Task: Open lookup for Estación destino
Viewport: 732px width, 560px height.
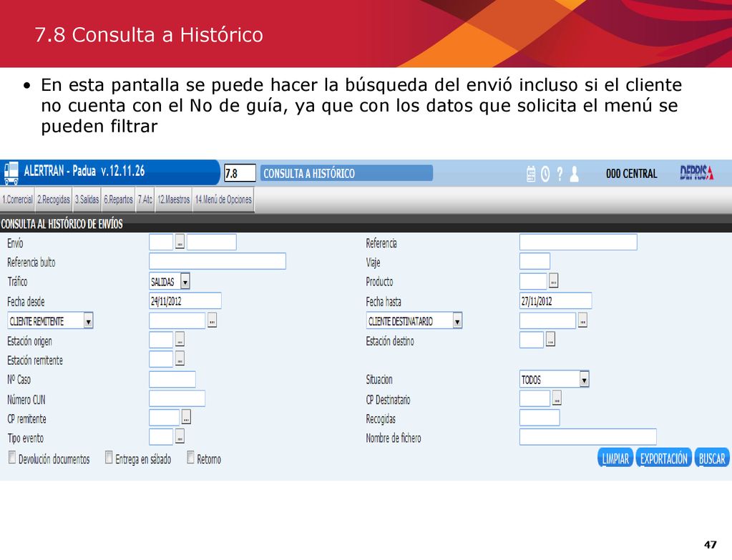Action: (550, 340)
